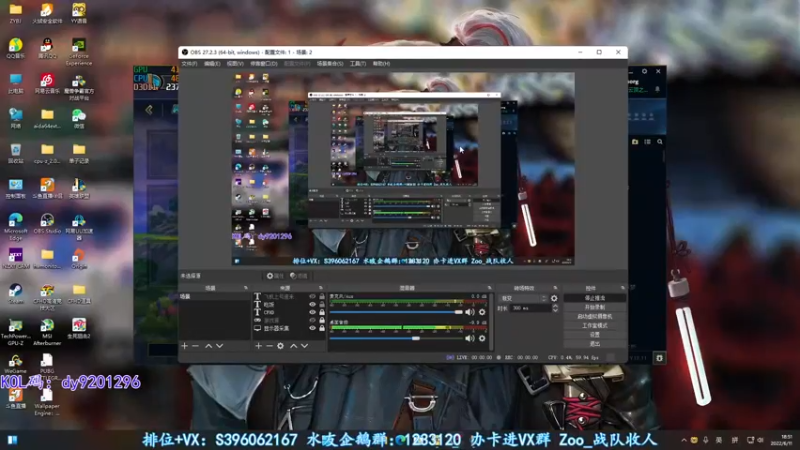The image size is (800, 450).
Task: Mute the microphone channel speaker icon
Action: click(x=470, y=312)
